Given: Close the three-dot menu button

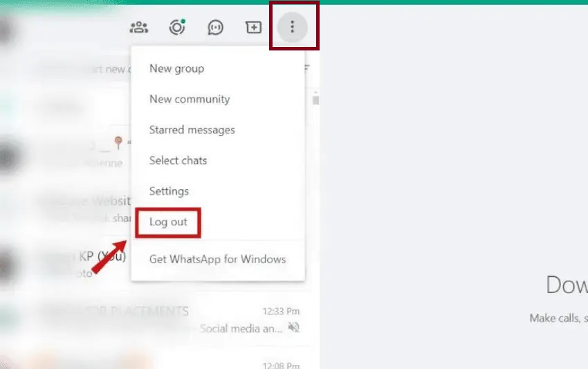Looking at the screenshot, I should coord(293,27).
